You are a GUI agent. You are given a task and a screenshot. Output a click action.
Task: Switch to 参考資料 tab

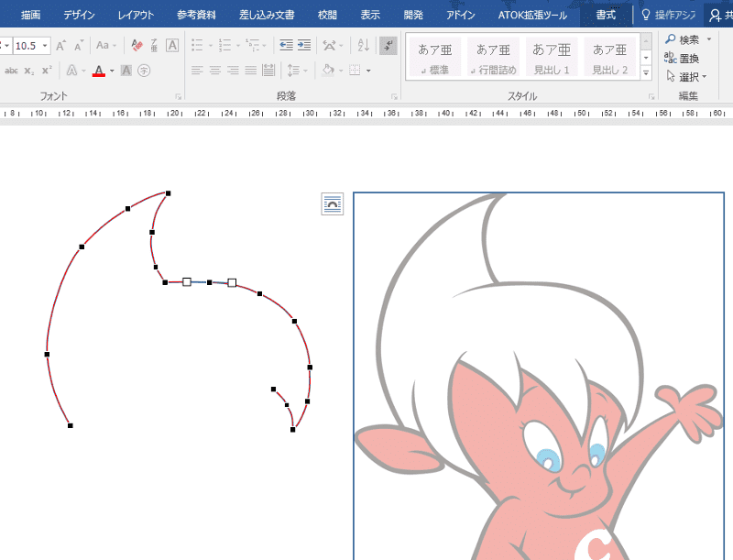pos(196,15)
